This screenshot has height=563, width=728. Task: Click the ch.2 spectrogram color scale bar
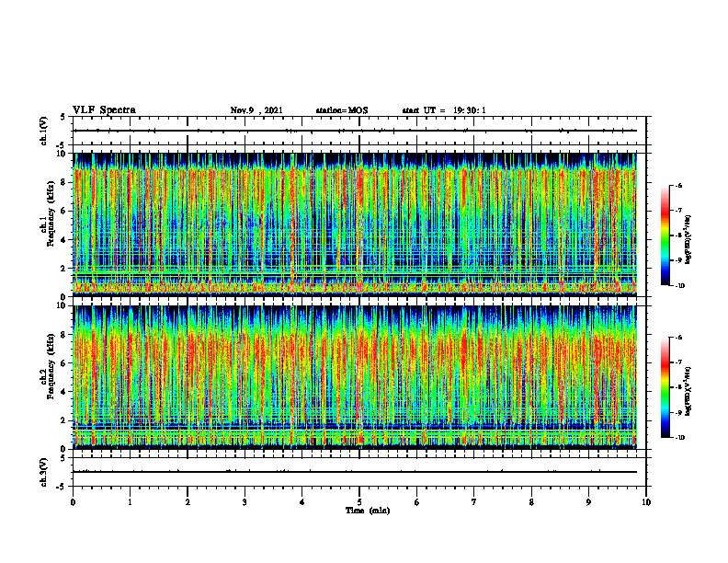pos(665,387)
